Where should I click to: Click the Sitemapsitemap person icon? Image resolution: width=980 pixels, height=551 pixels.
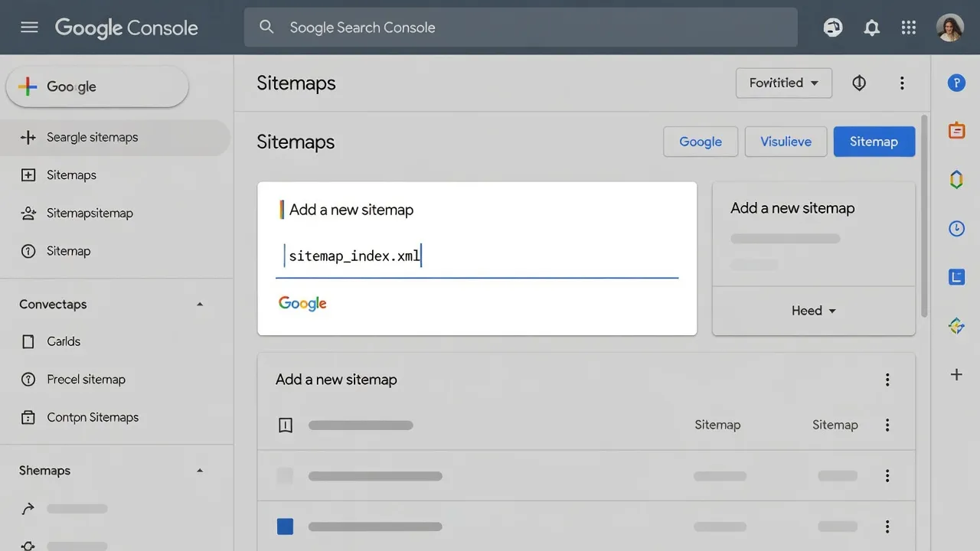click(28, 214)
